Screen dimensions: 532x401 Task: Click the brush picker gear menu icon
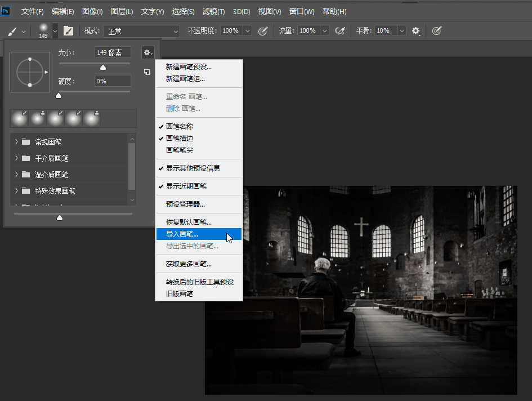click(x=147, y=52)
